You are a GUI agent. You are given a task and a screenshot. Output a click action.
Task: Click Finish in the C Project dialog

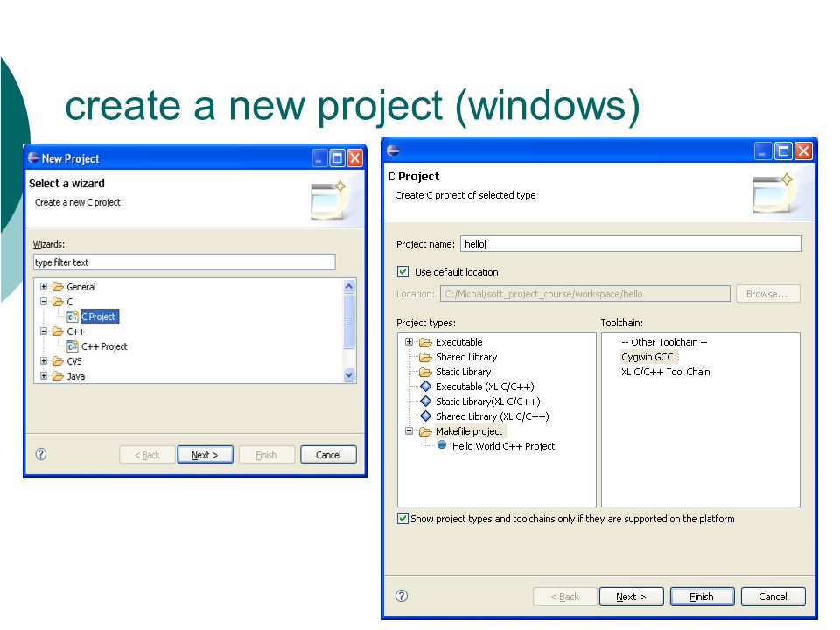pyautogui.click(x=703, y=596)
